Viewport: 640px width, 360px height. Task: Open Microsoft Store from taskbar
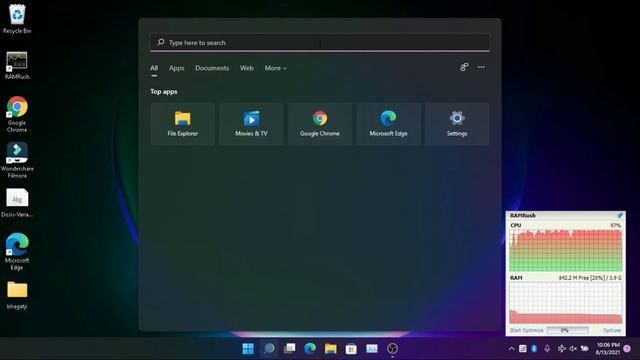[x=351, y=349]
